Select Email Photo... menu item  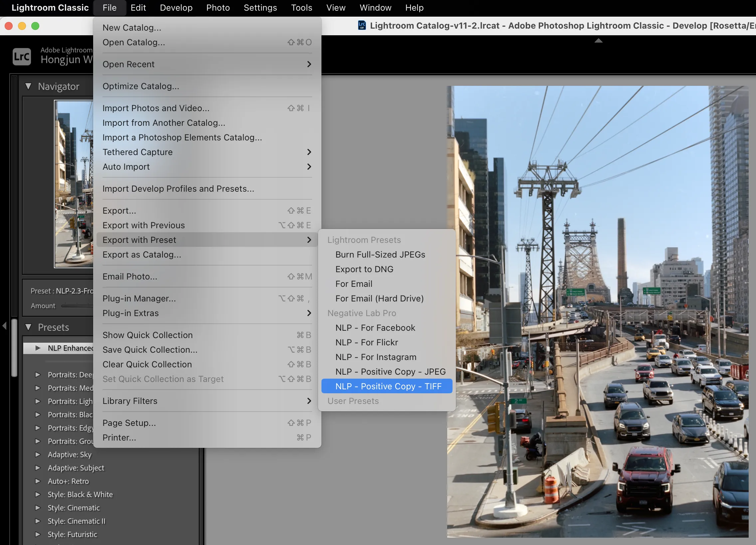(x=207, y=276)
